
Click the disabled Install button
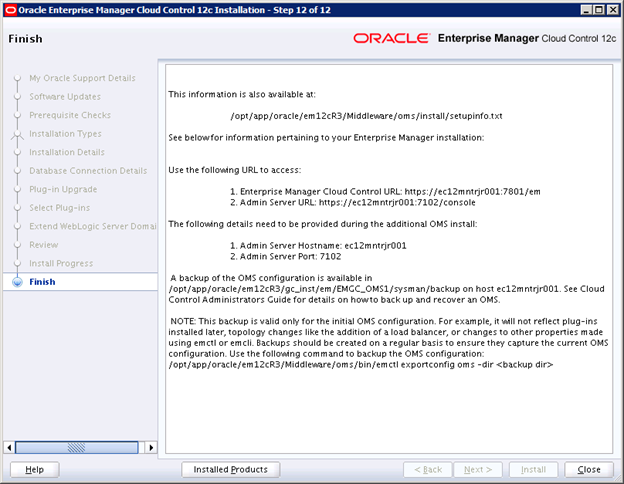pyautogui.click(x=533, y=470)
